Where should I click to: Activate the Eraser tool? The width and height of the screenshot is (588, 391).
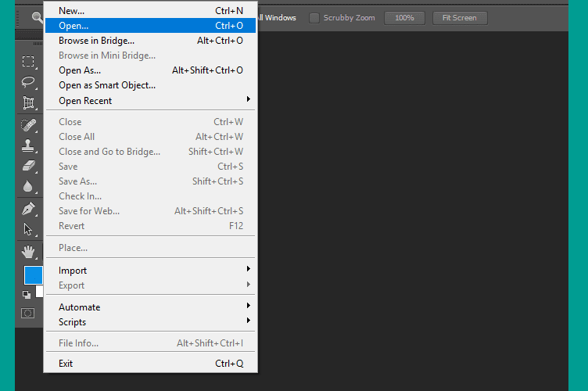28,166
